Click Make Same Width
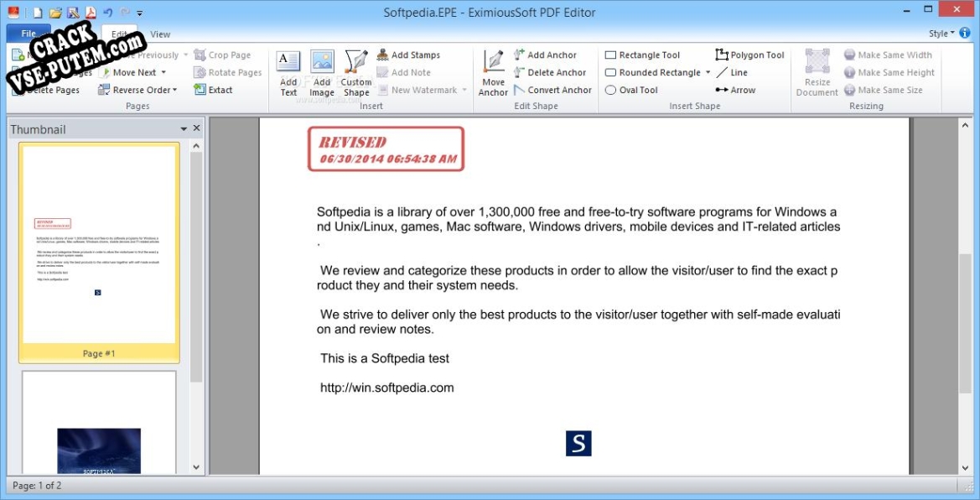The width and height of the screenshot is (980, 500). (x=888, y=55)
